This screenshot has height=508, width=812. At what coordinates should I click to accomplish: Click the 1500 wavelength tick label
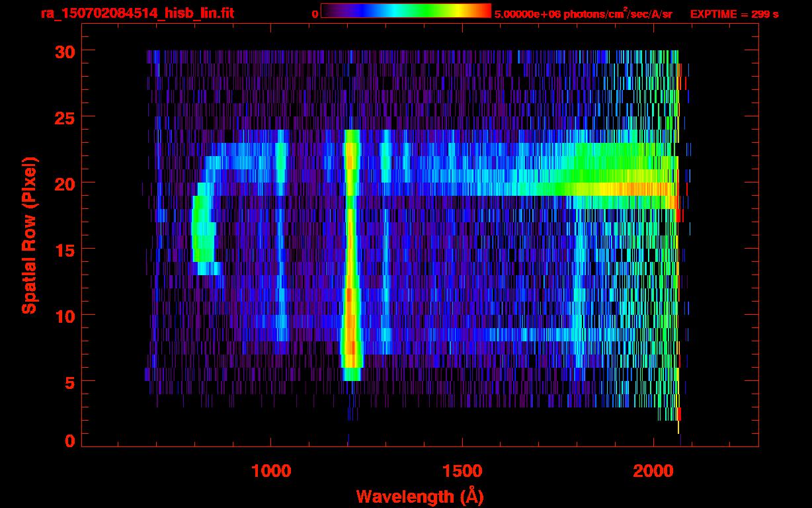462,471
